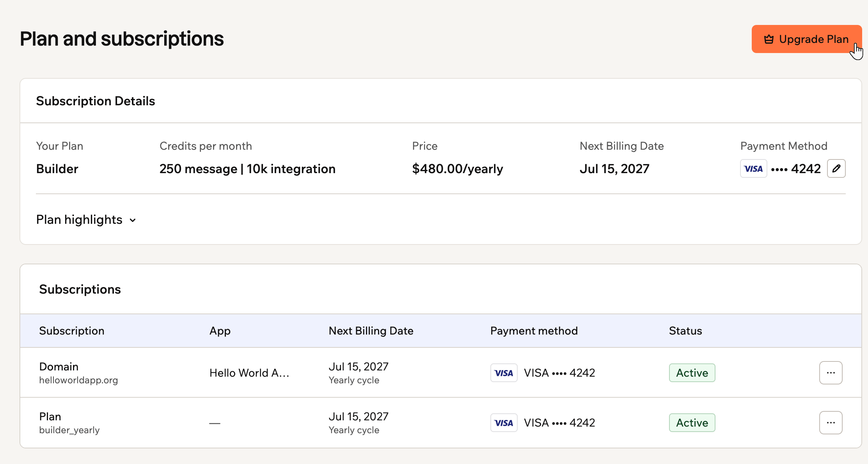Click the Subscription Details heading

[x=96, y=101]
